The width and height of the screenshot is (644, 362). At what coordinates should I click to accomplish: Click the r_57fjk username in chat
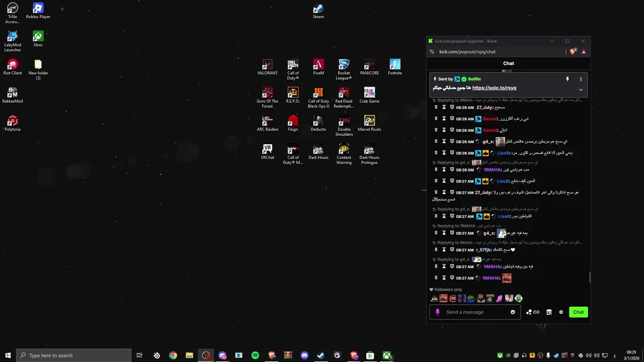click(484, 250)
